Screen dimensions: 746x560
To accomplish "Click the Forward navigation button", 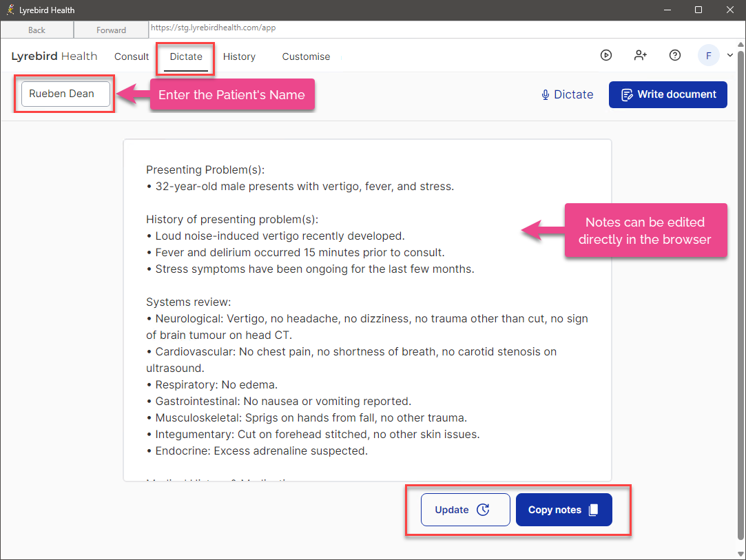I will pos(112,30).
